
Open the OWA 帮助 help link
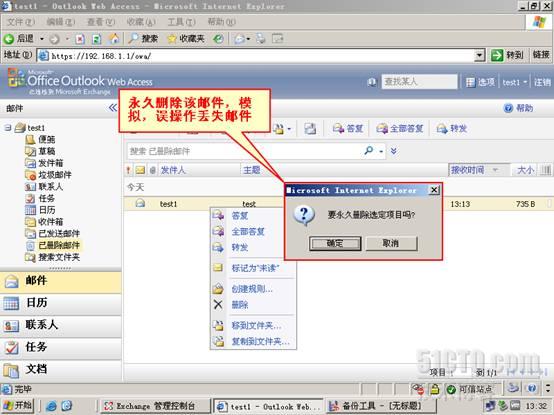tap(518, 108)
